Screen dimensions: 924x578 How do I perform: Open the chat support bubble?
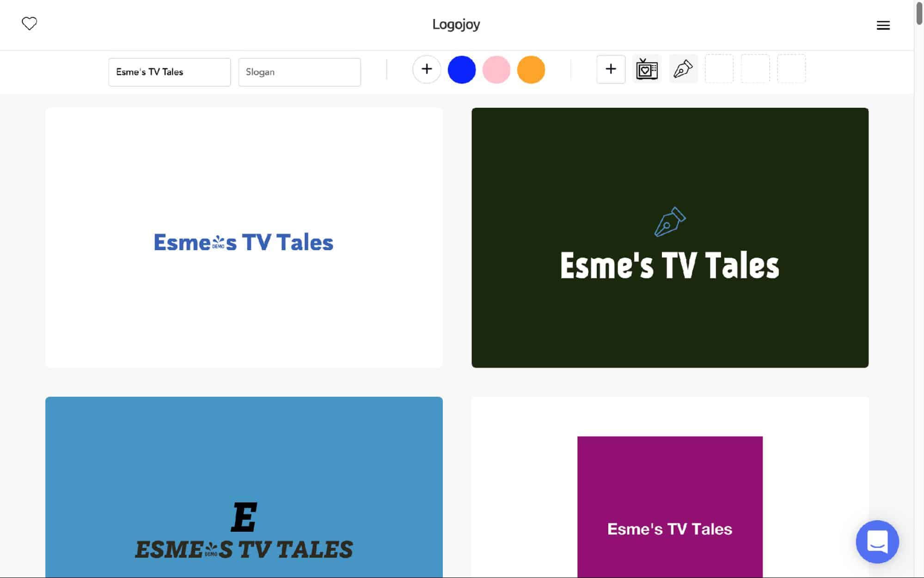tap(877, 541)
